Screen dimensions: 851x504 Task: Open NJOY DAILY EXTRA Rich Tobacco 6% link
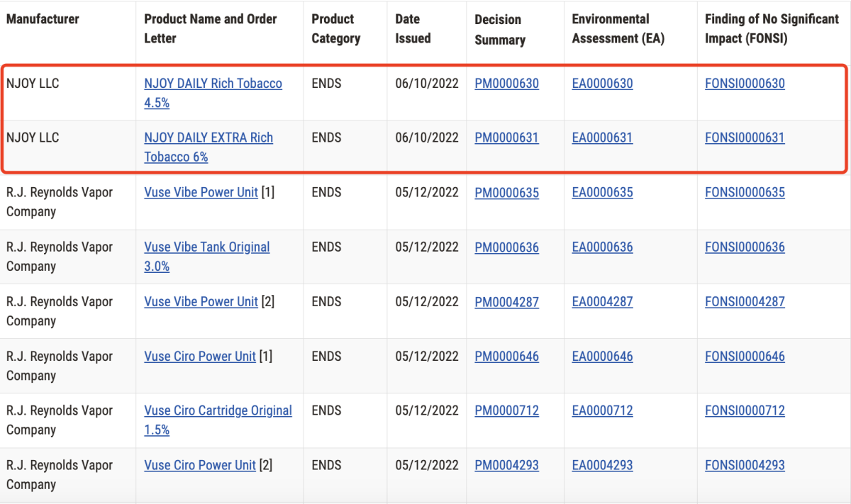(208, 138)
